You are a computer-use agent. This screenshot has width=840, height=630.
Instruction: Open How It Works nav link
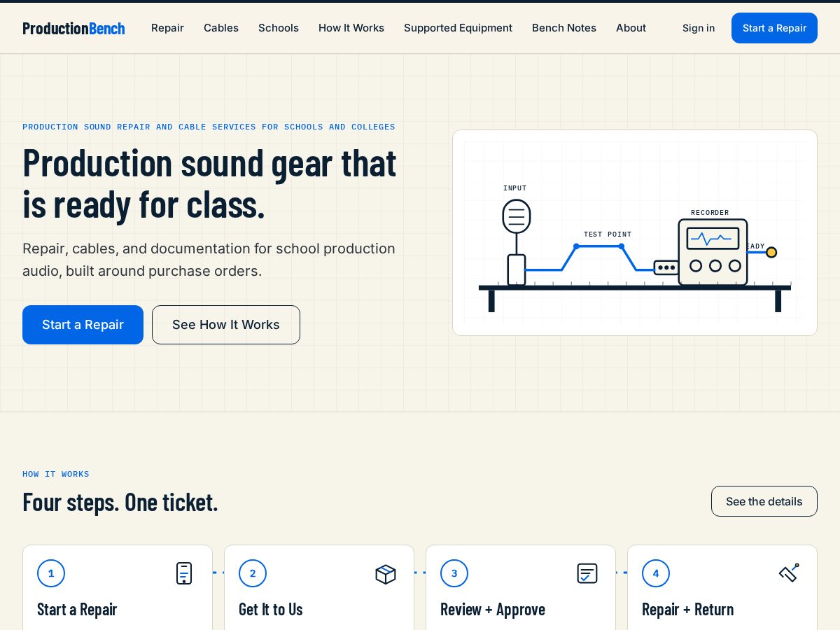point(351,28)
